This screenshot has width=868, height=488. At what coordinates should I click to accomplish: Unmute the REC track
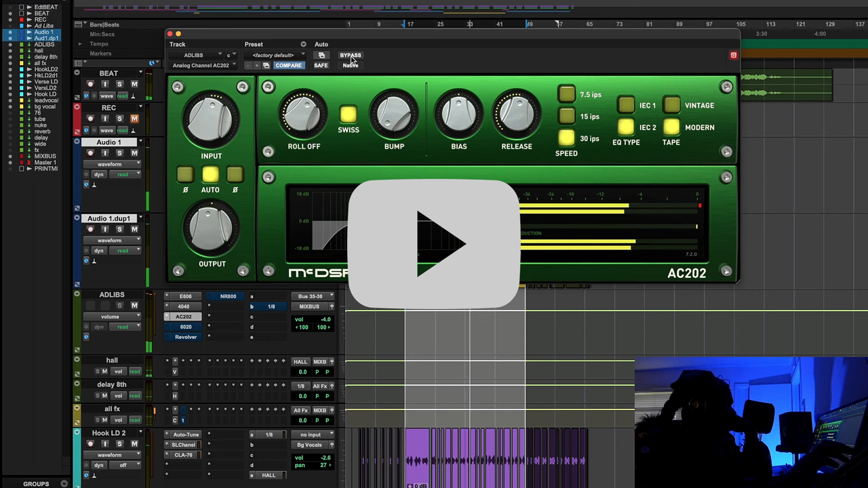[x=134, y=119]
